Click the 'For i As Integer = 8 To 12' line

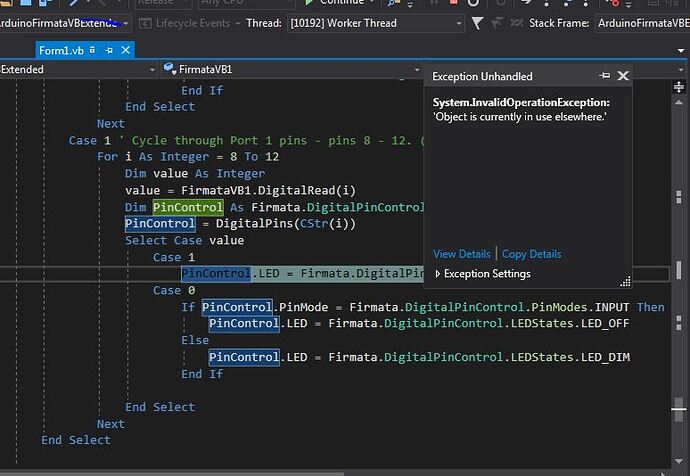(188, 157)
